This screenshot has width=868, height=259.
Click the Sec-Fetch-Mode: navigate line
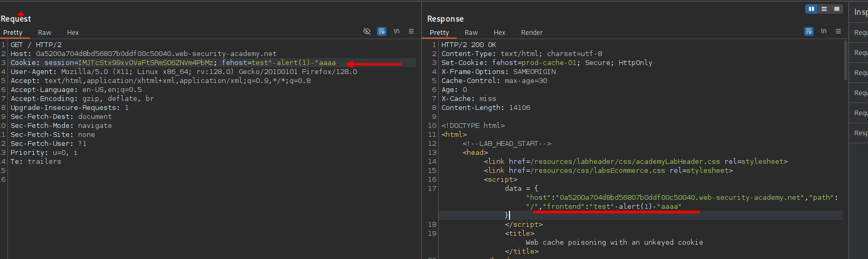click(x=61, y=126)
